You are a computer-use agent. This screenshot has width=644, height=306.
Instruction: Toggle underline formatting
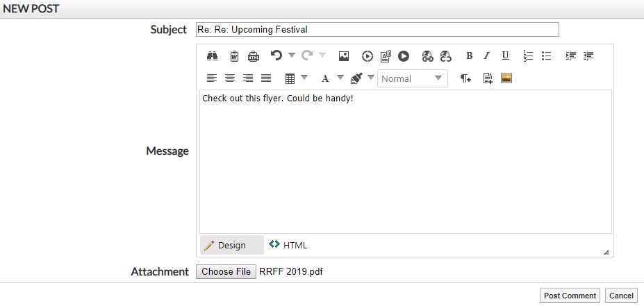click(505, 56)
